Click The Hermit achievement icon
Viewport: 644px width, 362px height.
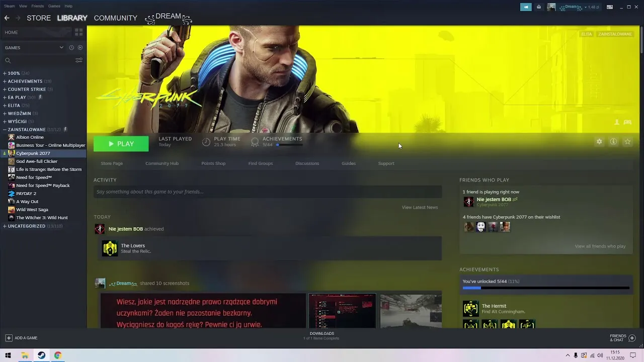[470, 309]
